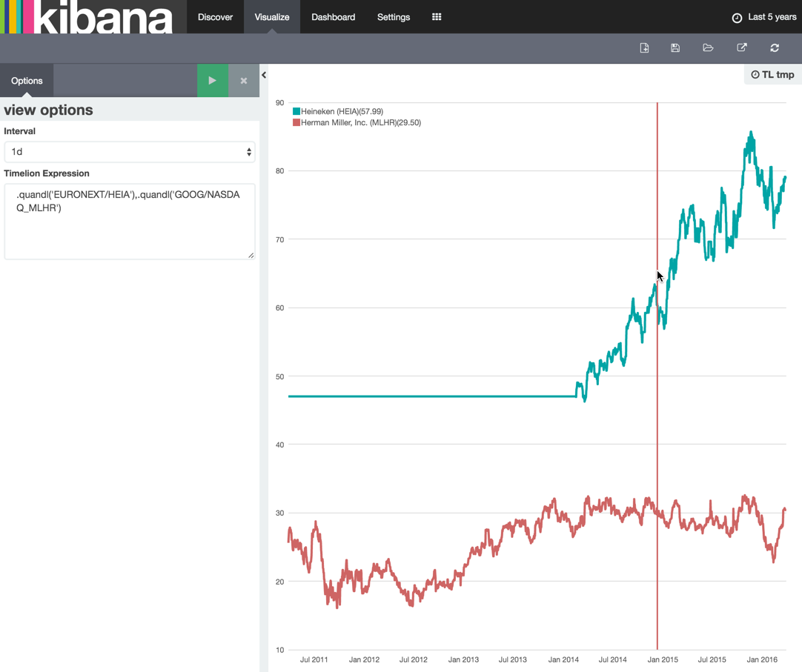Viewport: 802px width, 672px height.
Task: Open the Settings tab
Action: [x=394, y=17]
